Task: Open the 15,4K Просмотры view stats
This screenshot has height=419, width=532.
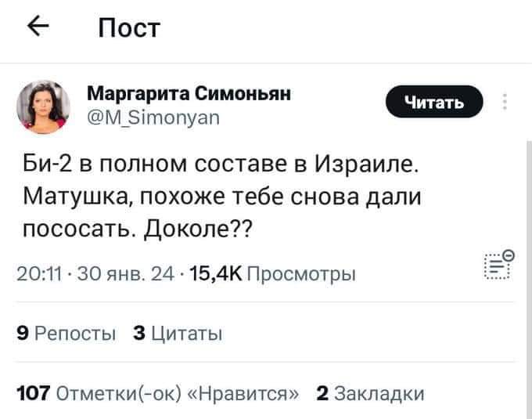Action: (x=273, y=273)
